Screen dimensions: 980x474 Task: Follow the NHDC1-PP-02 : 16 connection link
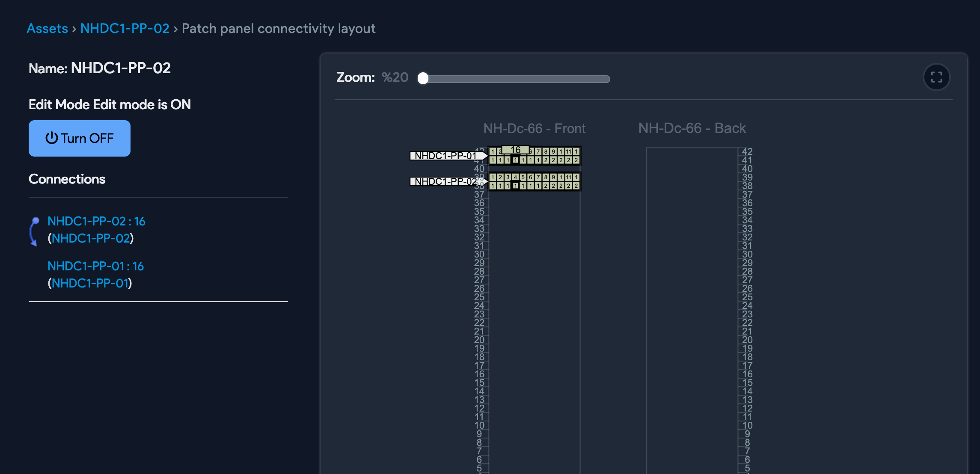96,221
